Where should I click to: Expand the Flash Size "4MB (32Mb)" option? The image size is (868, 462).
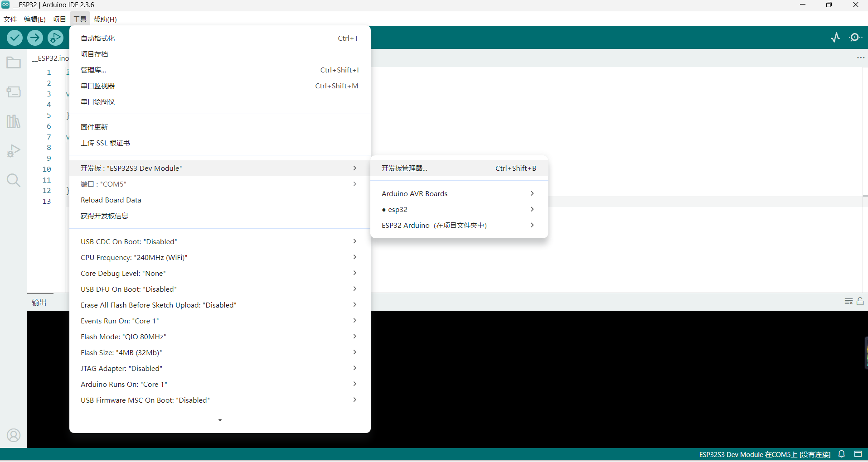pyautogui.click(x=220, y=353)
